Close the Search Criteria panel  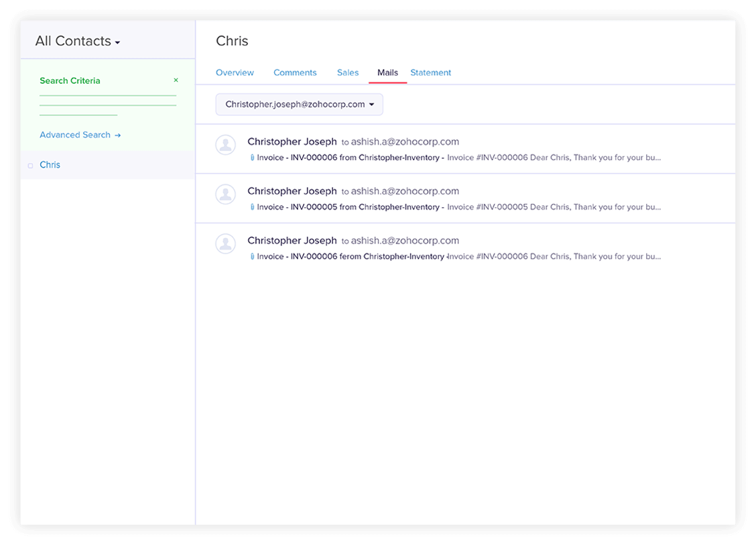[176, 80]
